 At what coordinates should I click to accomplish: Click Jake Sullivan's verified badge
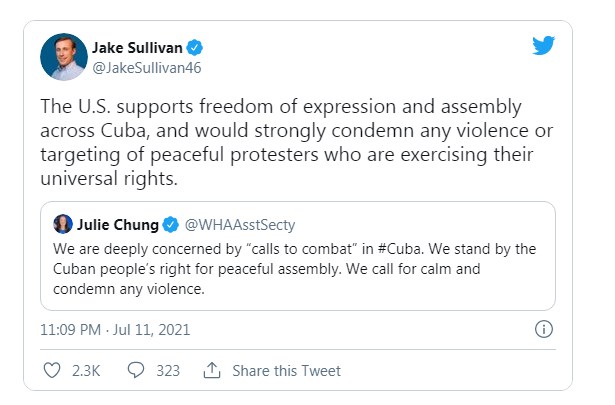click(x=194, y=48)
